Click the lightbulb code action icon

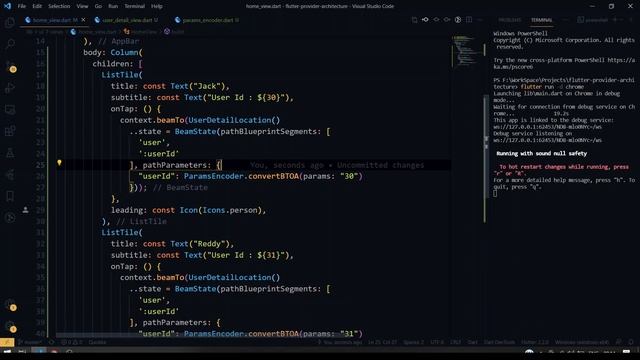[x=59, y=163]
